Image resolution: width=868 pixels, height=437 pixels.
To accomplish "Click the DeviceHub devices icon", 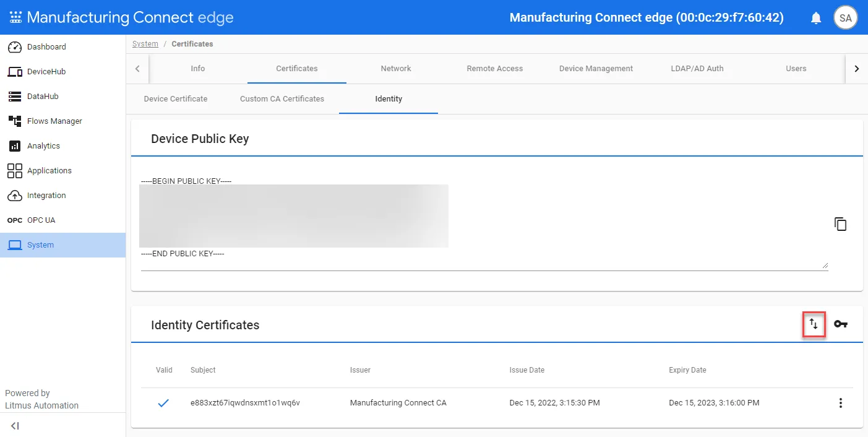I will coord(15,72).
